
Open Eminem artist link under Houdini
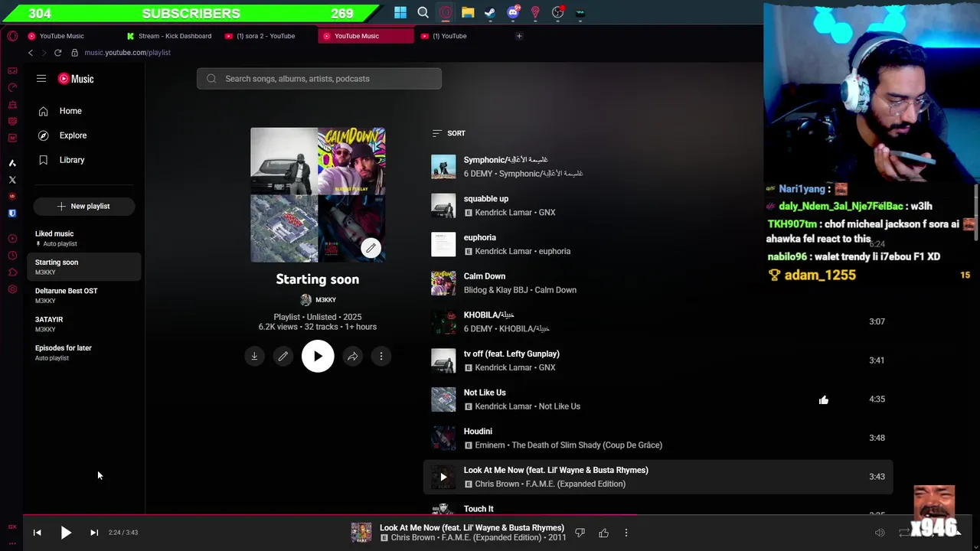(490, 445)
